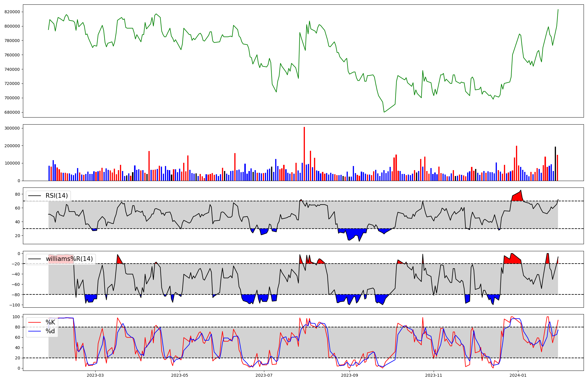This screenshot has width=588, height=382.
Task: Click the RSI(14) legend label
Action: [x=56, y=196]
